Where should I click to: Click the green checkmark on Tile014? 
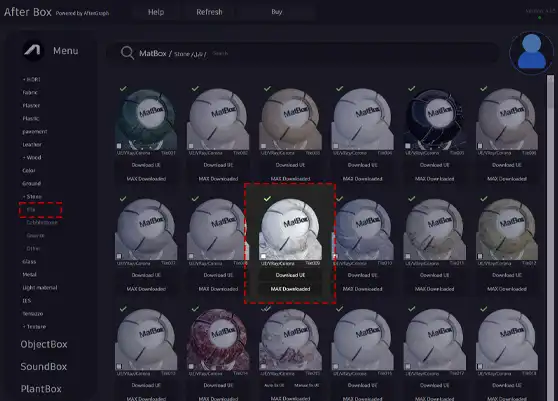[x=195, y=309]
